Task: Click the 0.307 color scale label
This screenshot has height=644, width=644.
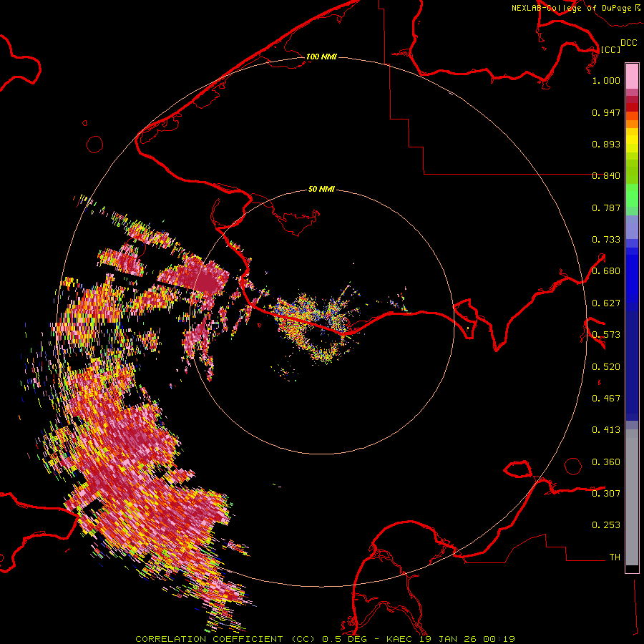Action: click(x=606, y=493)
